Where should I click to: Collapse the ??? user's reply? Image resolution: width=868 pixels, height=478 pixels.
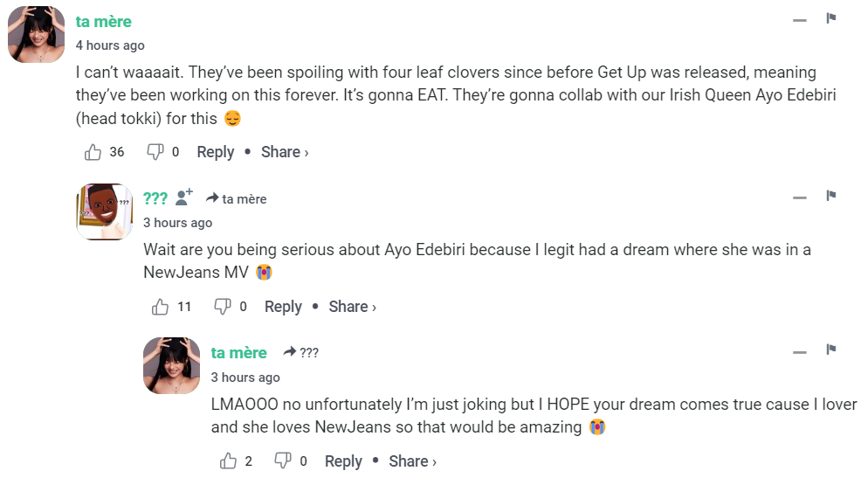coord(800,197)
